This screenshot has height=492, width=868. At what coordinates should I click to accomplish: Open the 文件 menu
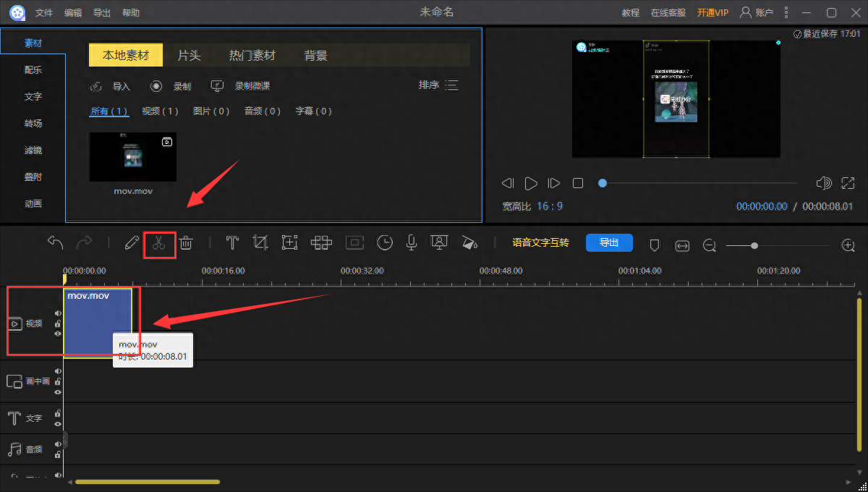pyautogui.click(x=44, y=13)
